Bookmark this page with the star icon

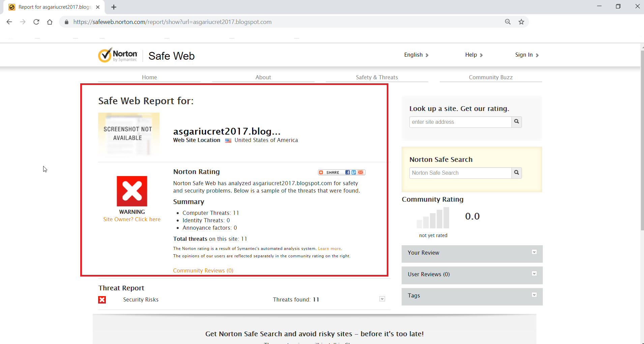point(521,22)
